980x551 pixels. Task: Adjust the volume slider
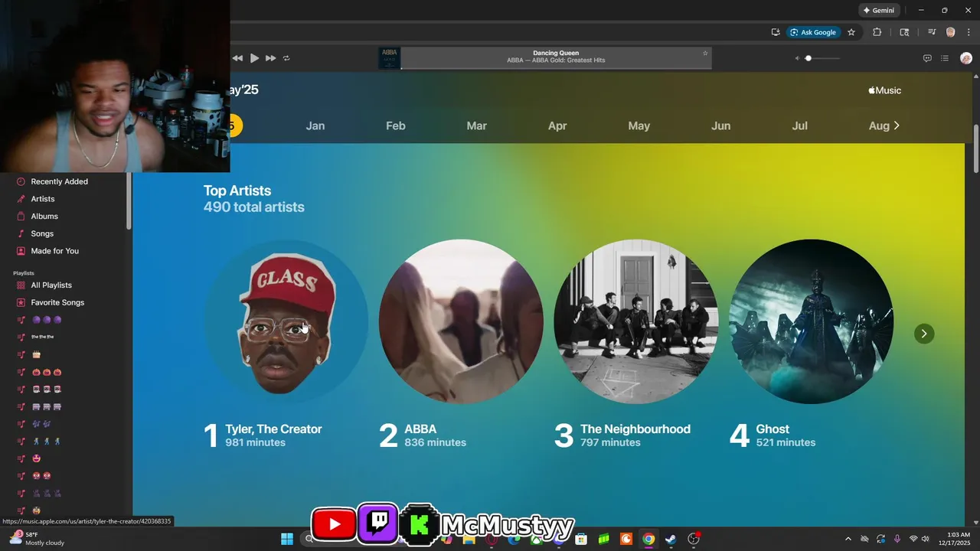tap(822, 58)
